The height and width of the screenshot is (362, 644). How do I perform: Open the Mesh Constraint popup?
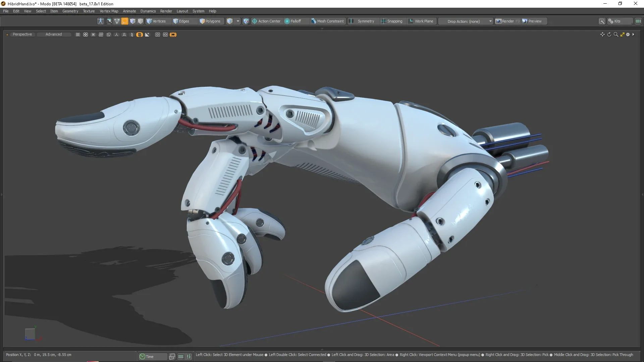coord(327,21)
